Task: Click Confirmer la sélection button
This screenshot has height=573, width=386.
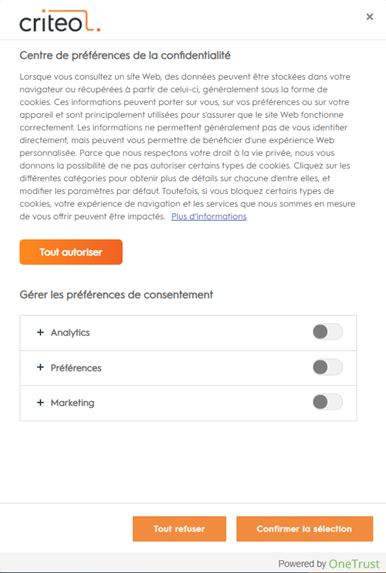Action: [x=304, y=529]
